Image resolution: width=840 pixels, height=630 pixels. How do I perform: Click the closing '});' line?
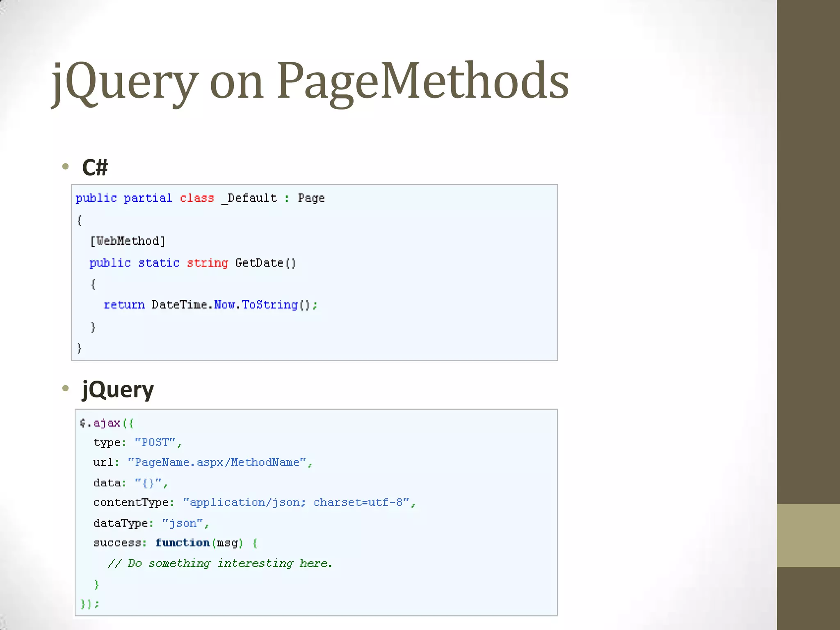[90, 604]
